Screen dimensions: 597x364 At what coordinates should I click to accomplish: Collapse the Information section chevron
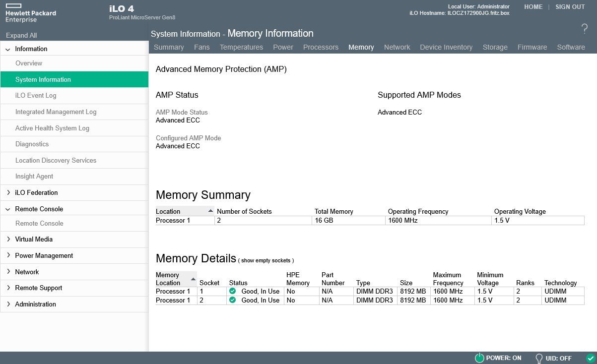tap(8, 49)
